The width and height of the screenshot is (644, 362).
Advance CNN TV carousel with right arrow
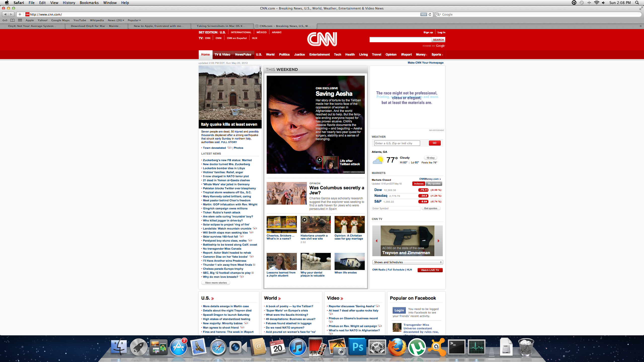click(438, 241)
